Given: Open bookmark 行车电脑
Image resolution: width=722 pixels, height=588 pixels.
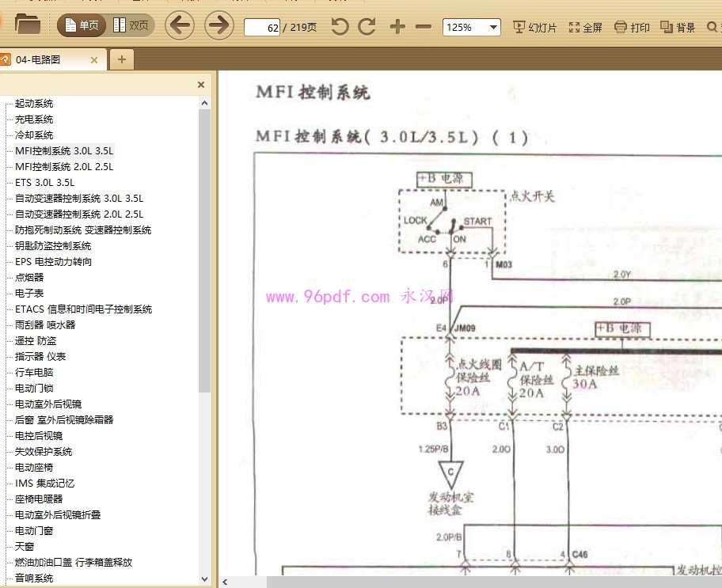Looking at the screenshot, I should [x=34, y=372].
